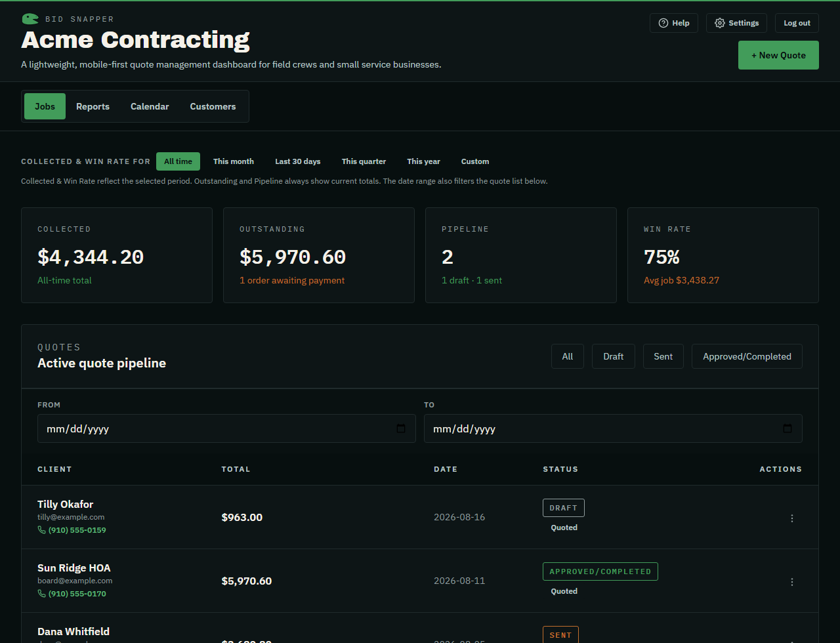This screenshot has width=840, height=643.
Task: Click the '1 order awaiting payment' text
Action: click(292, 280)
